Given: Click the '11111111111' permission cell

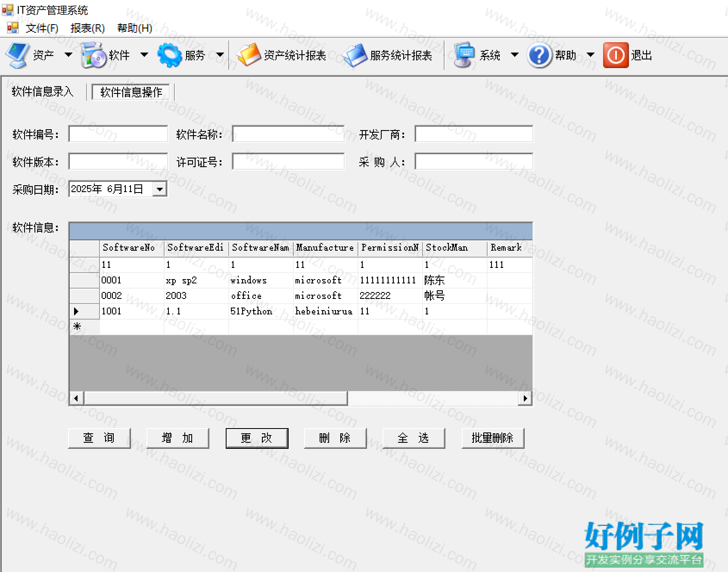Looking at the screenshot, I should coord(390,280).
